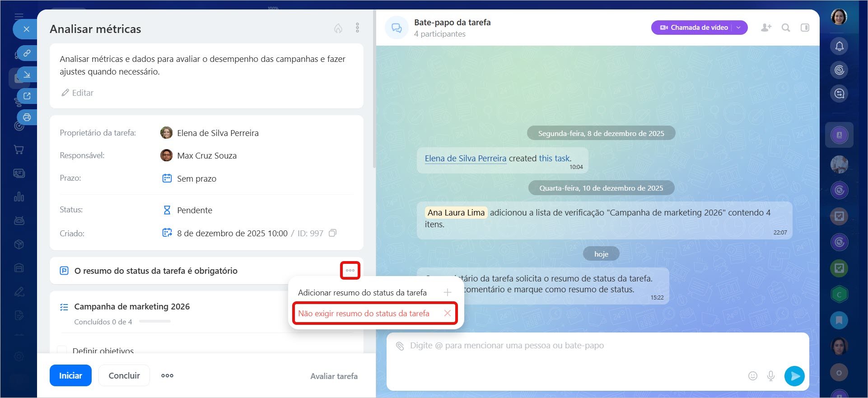This screenshot has height=398, width=868.
Task: Click the add participant icon in chat
Action: click(766, 28)
